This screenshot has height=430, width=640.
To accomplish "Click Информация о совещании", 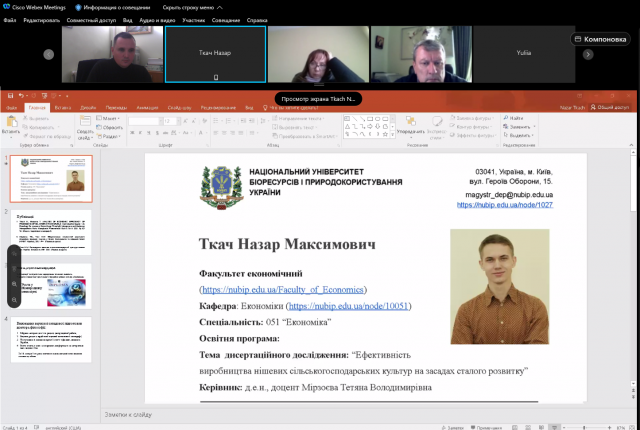I will 113,7.
